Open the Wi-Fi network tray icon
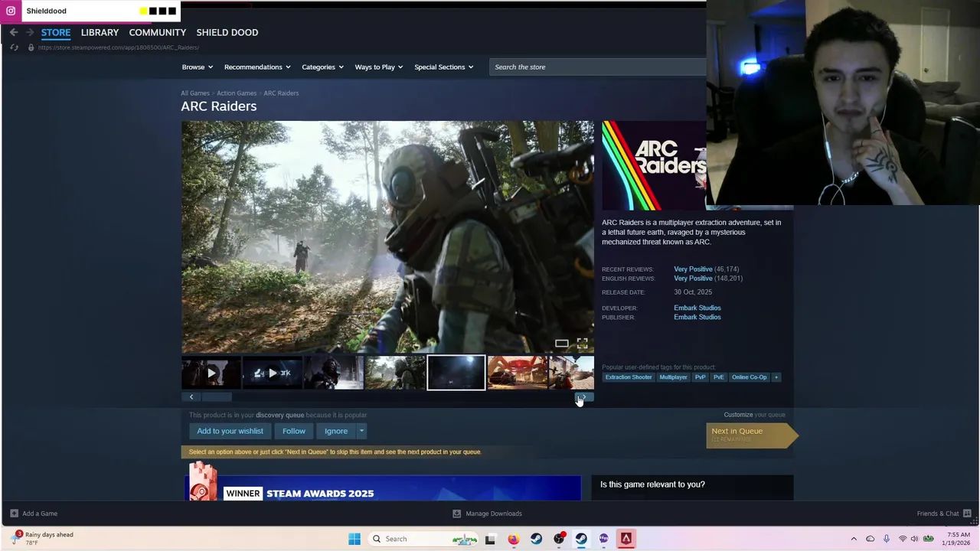This screenshot has width=980, height=551. [902, 539]
